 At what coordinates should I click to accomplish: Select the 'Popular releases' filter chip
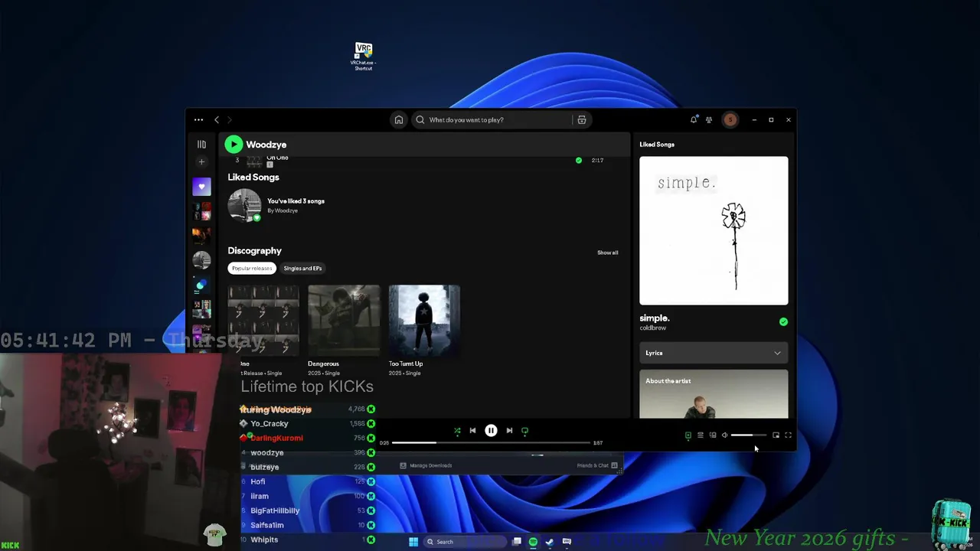(x=252, y=268)
